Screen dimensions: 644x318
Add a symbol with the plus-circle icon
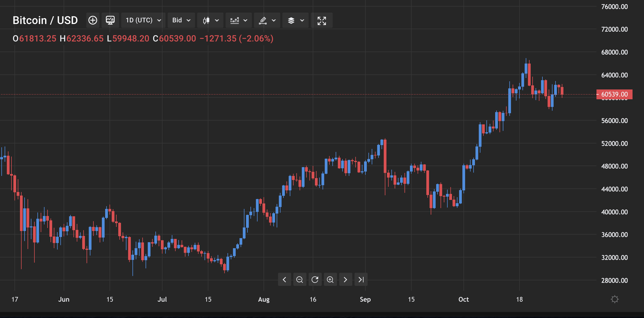(93, 20)
